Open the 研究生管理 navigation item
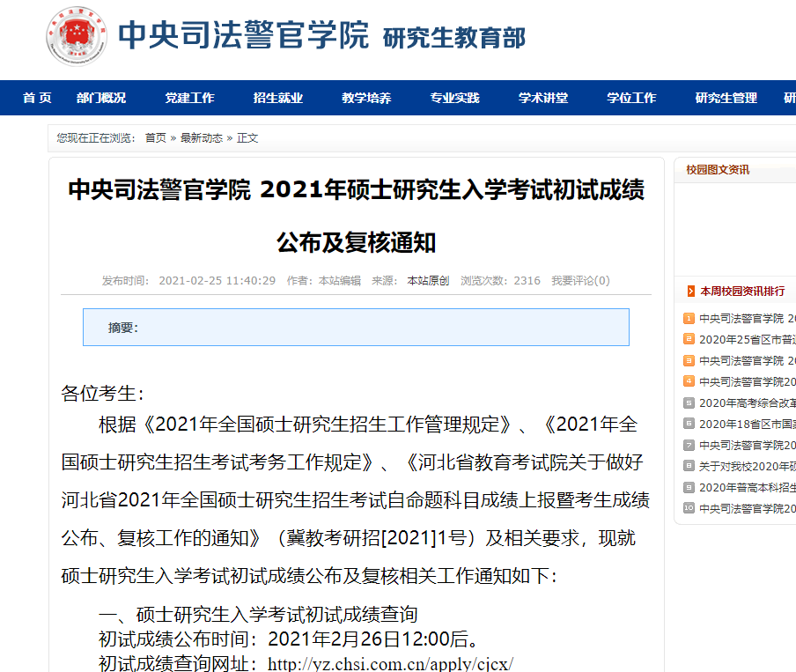The width and height of the screenshot is (796, 672). tap(726, 98)
